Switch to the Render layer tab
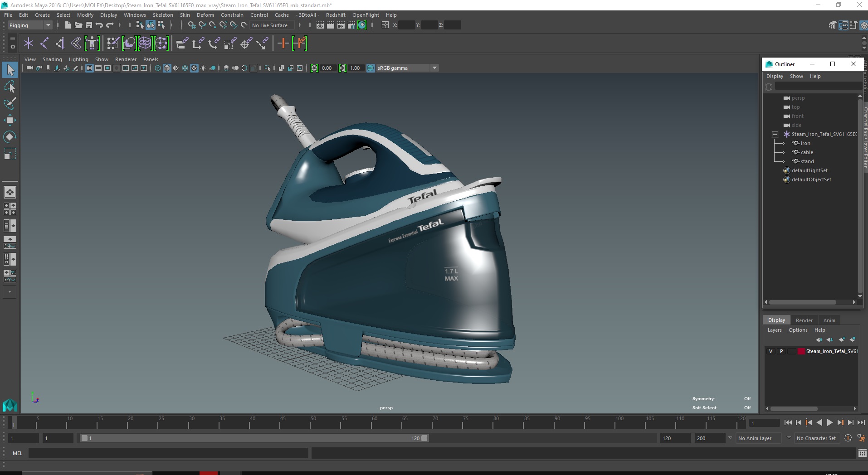This screenshot has height=475, width=868. tap(804, 320)
